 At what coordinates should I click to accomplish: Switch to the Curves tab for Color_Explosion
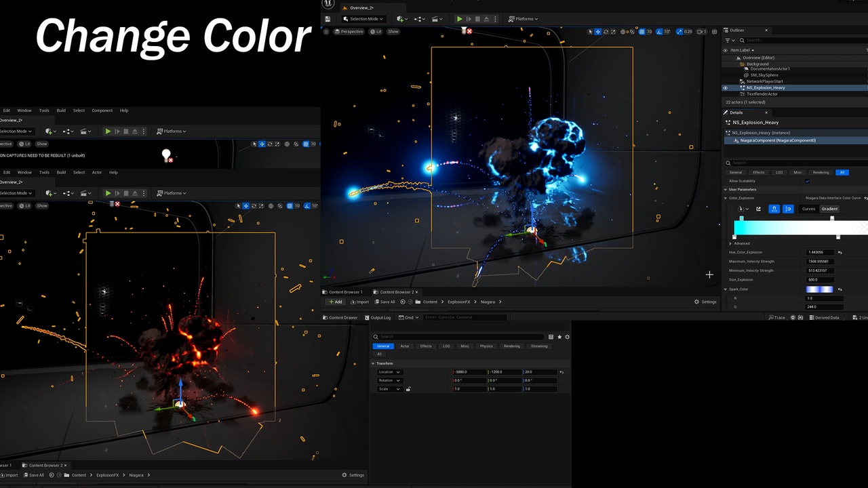(809, 209)
